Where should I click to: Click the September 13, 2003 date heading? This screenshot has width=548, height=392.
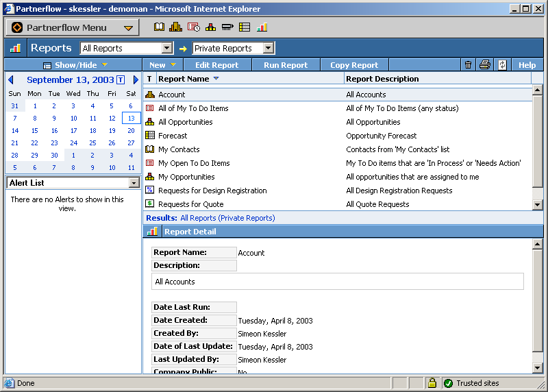coord(71,79)
